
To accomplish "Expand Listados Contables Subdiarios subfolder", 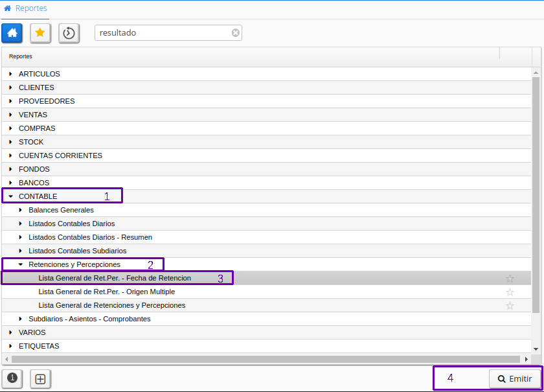I will [21, 251].
